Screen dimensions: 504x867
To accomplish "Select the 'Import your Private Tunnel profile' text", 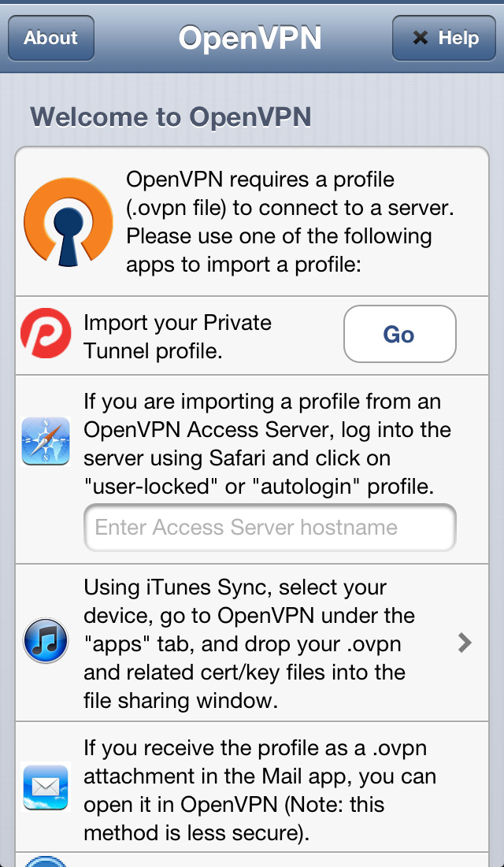I will pyautogui.click(x=178, y=336).
